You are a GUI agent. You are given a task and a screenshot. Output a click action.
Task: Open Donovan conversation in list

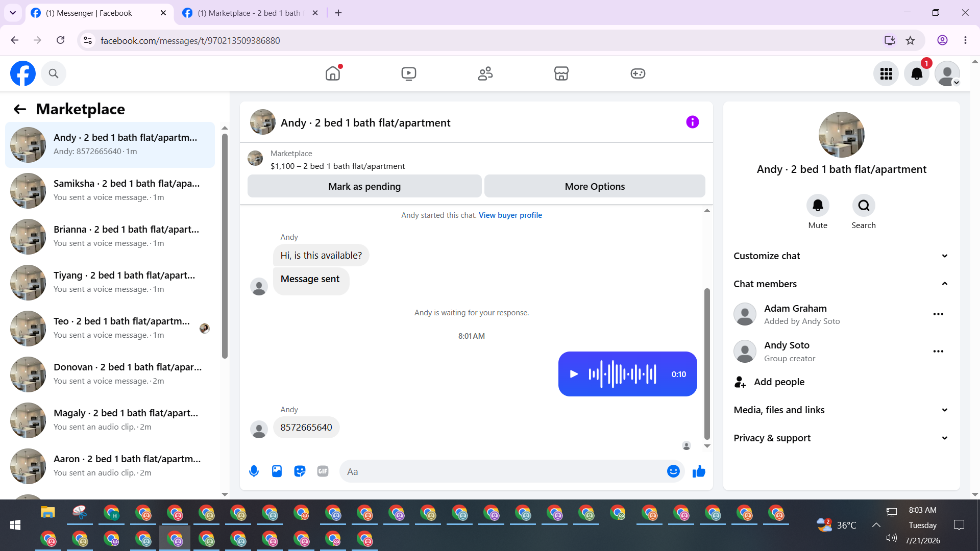[x=110, y=374]
